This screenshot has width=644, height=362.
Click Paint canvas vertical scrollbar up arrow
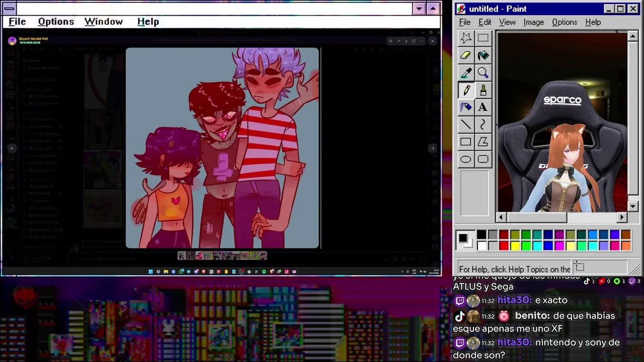[633, 36]
